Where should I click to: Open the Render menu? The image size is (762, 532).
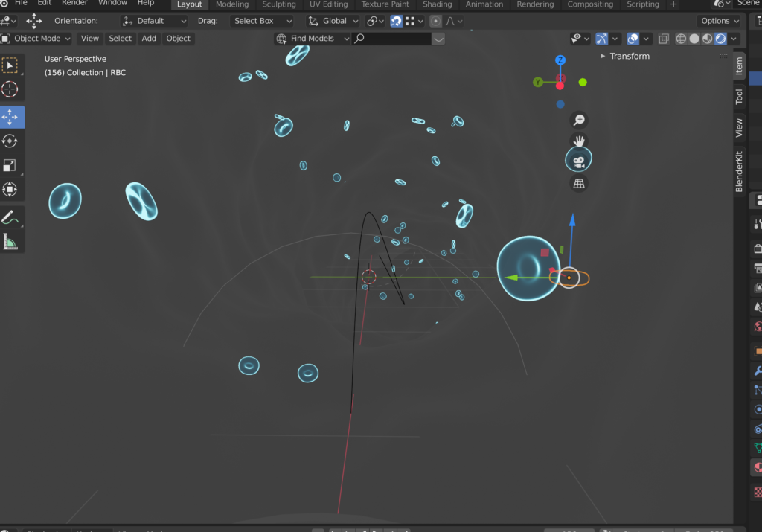pos(74,4)
